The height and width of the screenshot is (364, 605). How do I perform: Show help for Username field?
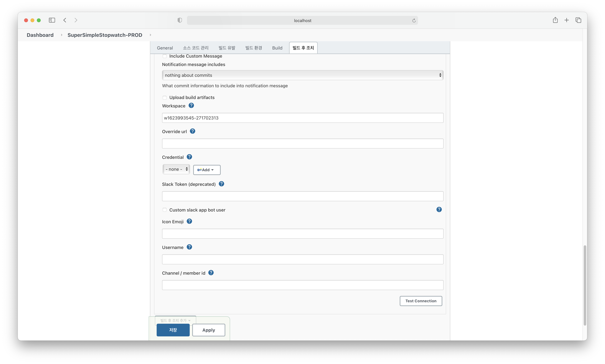(x=189, y=247)
